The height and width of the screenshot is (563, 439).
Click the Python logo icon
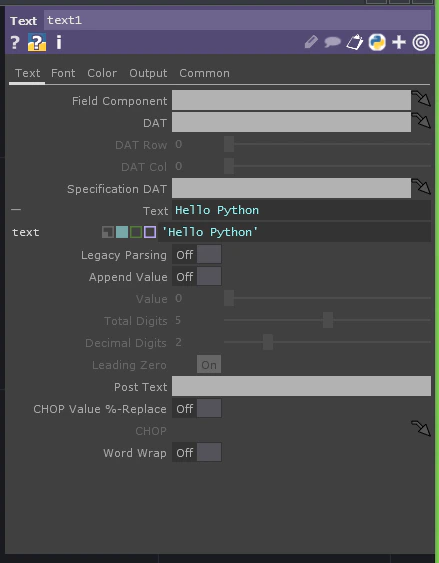(377, 42)
